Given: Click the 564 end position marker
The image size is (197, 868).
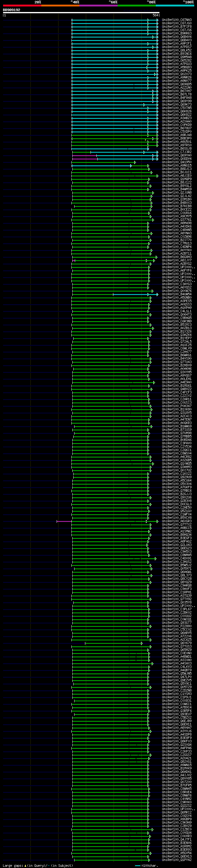Looking at the screenshot, I should tap(155, 15).
